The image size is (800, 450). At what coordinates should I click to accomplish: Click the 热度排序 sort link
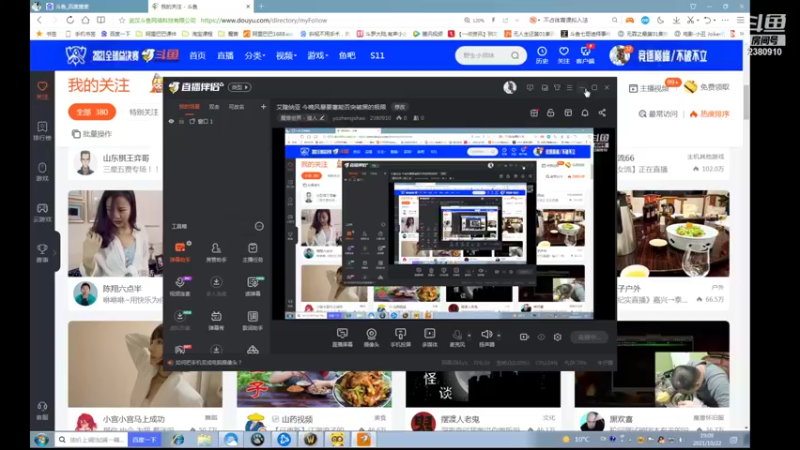(710, 114)
